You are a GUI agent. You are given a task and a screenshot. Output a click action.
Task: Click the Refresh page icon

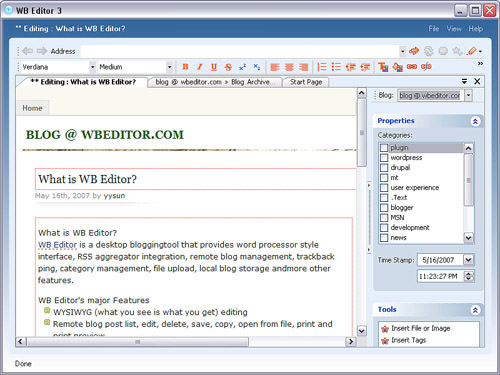point(429,51)
